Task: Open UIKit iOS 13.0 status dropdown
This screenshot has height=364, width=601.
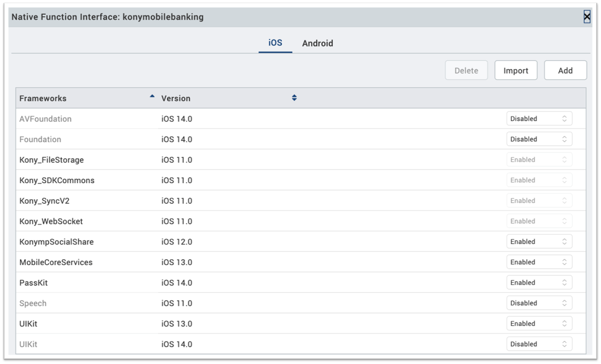Action: (x=539, y=324)
